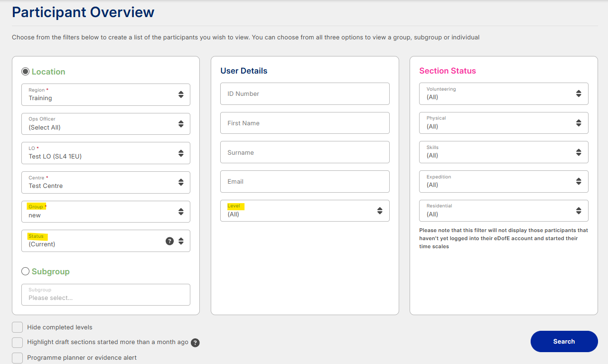
Task: Open the Residential status dropdown
Action: 503,211
